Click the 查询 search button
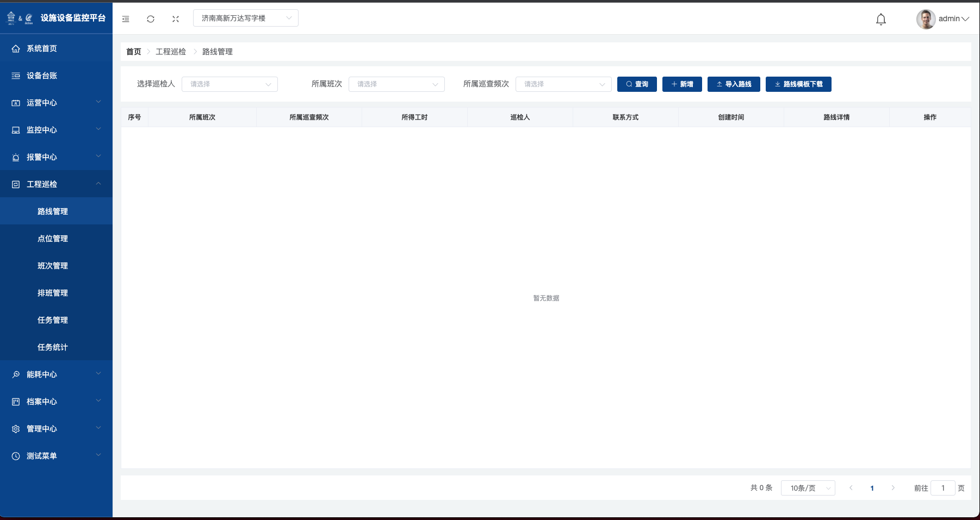The height and width of the screenshot is (520, 980). click(637, 84)
